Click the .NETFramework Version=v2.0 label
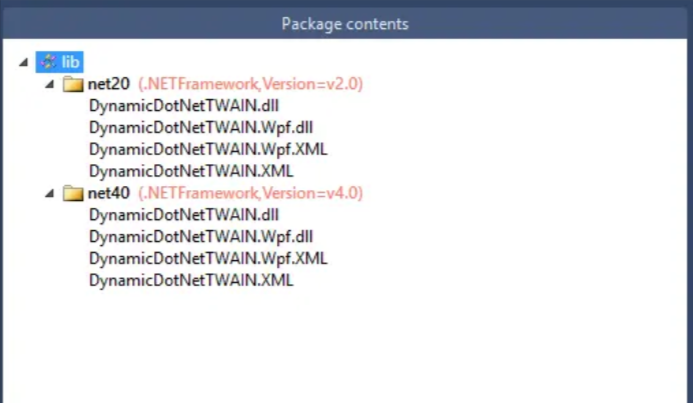This screenshot has width=693, height=403. point(250,84)
